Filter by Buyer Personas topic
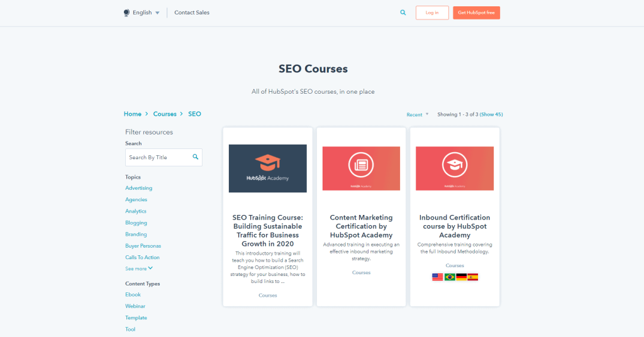The width and height of the screenshot is (644, 337). [x=143, y=246]
